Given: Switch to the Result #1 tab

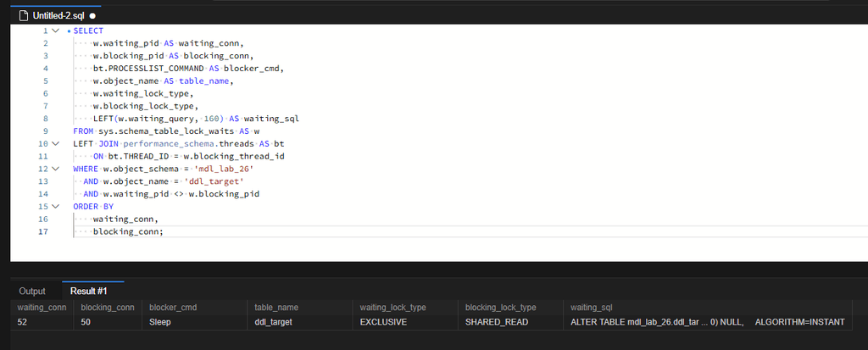Looking at the screenshot, I should (88, 292).
